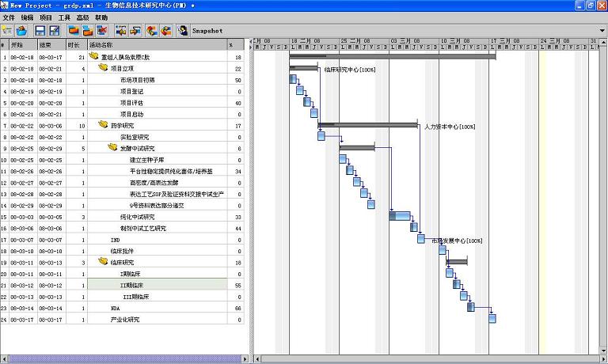Open the 文件 menu

pyautogui.click(x=9, y=17)
